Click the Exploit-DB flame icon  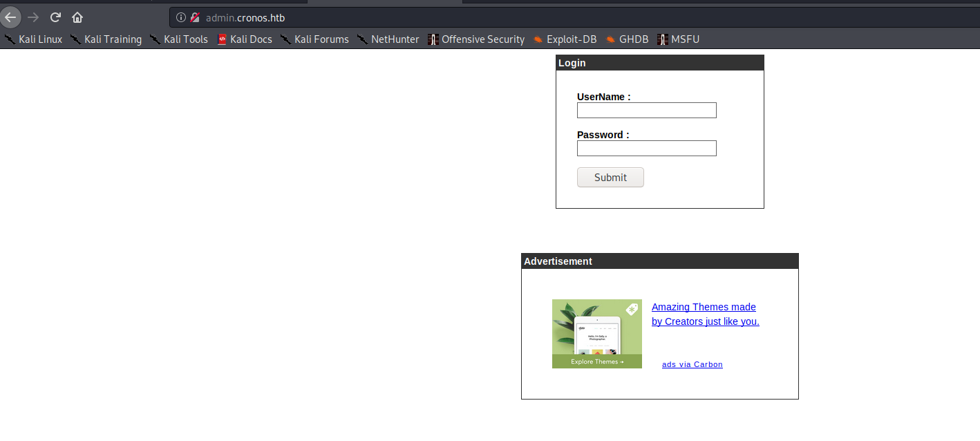coord(538,39)
